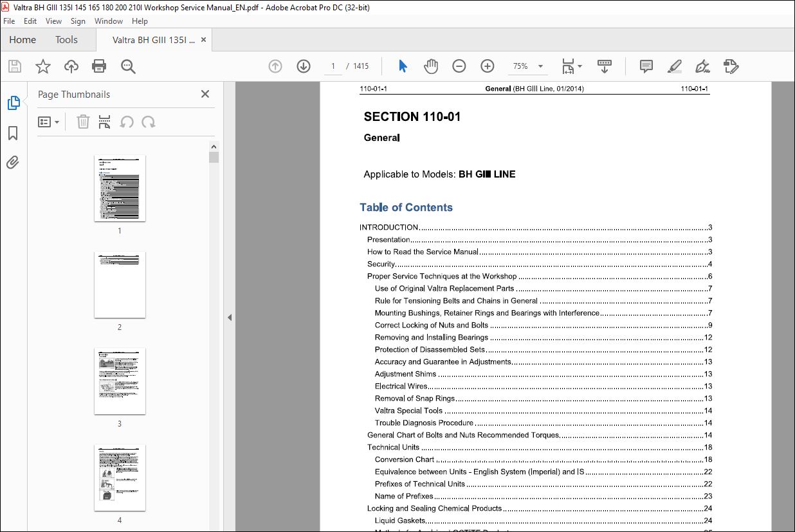Zoom in with the plus button
Image resolution: width=795 pixels, height=532 pixels.
tap(488, 66)
